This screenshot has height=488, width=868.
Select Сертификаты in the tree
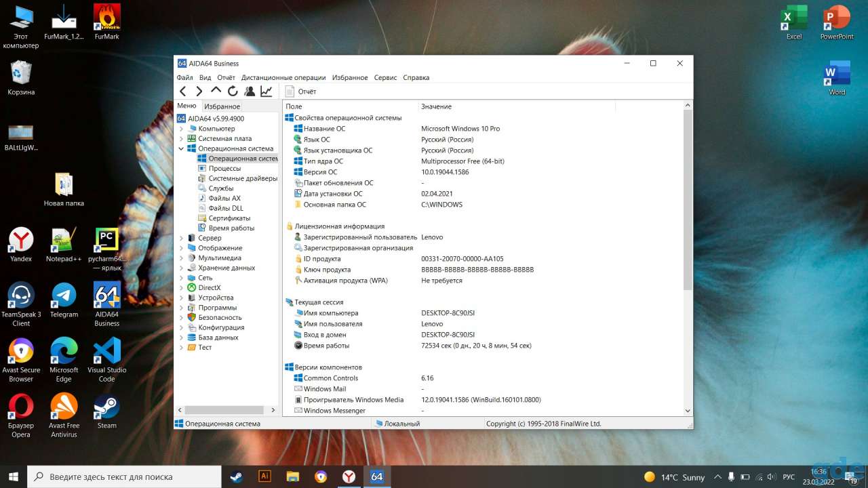pyautogui.click(x=224, y=218)
